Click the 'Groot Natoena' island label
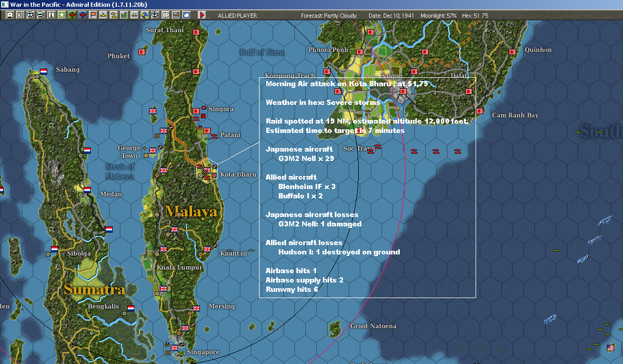 click(x=373, y=326)
